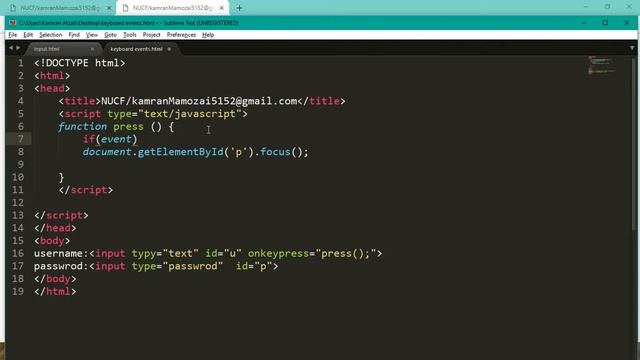Click the closing script tag on line 13

(61, 215)
